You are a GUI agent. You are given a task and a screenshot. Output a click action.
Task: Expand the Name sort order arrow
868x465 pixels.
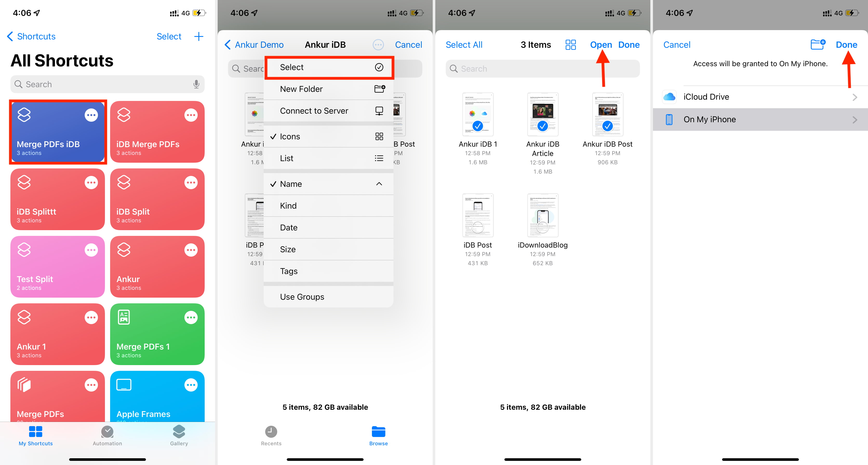(x=378, y=183)
